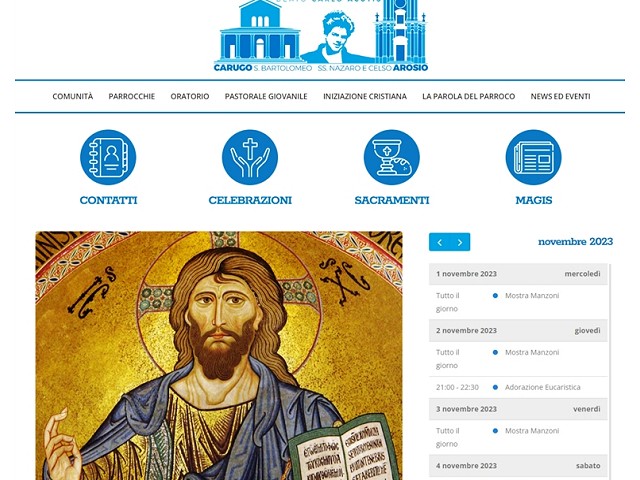640x480 pixels.
Task: Open the Contatti address book icon
Action: pyautogui.click(x=108, y=157)
